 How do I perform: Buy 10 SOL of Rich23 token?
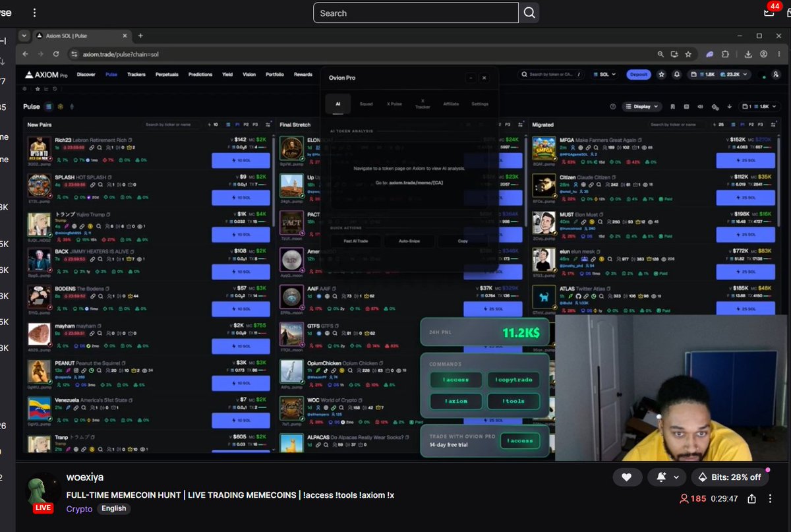tap(241, 161)
